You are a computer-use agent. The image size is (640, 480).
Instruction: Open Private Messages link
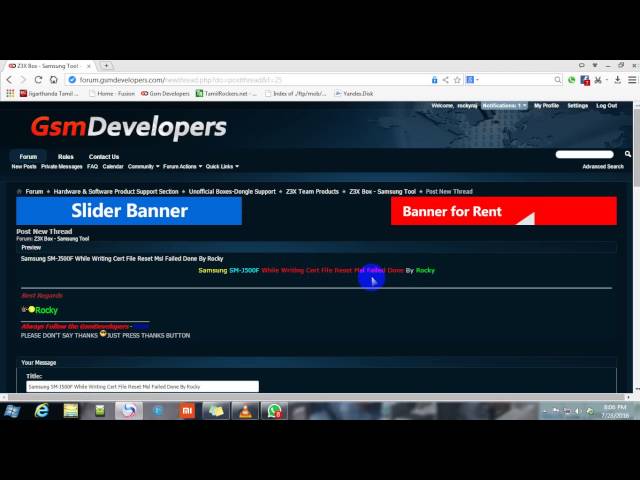[x=62, y=167]
